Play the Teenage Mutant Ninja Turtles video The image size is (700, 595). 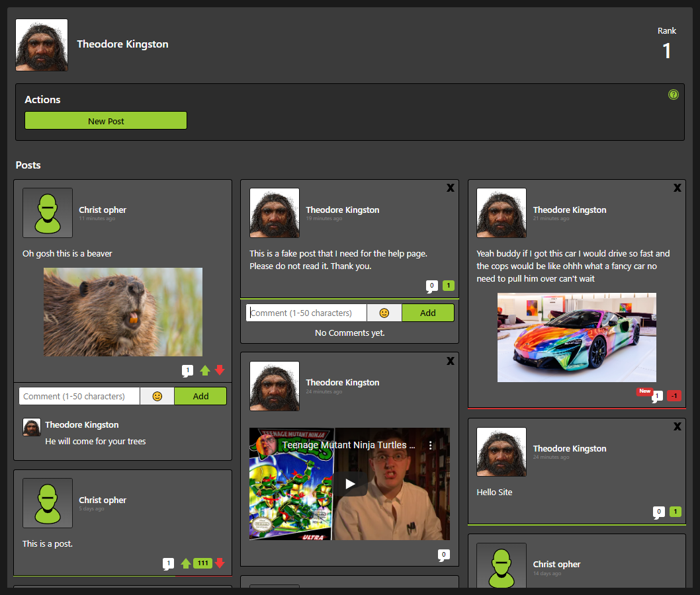click(349, 483)
